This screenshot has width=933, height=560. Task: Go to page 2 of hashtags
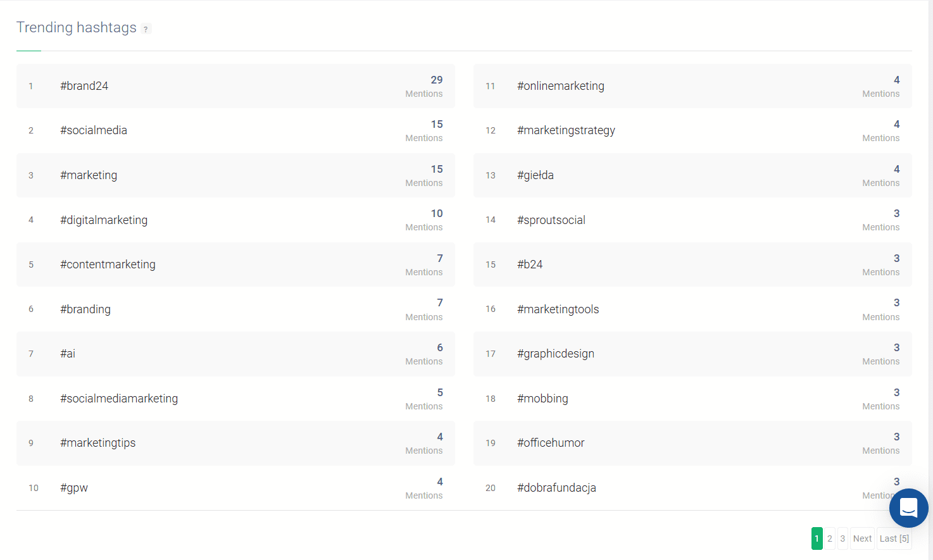tap(830, 538)
